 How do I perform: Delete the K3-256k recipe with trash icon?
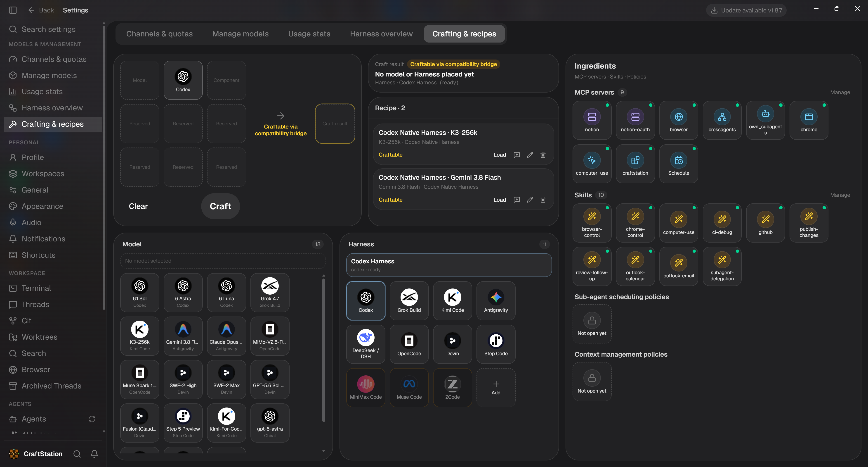click(543, 155)
